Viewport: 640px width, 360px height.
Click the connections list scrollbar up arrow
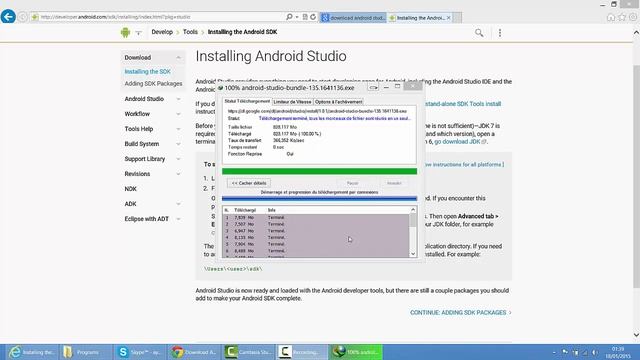pos(413,210)
